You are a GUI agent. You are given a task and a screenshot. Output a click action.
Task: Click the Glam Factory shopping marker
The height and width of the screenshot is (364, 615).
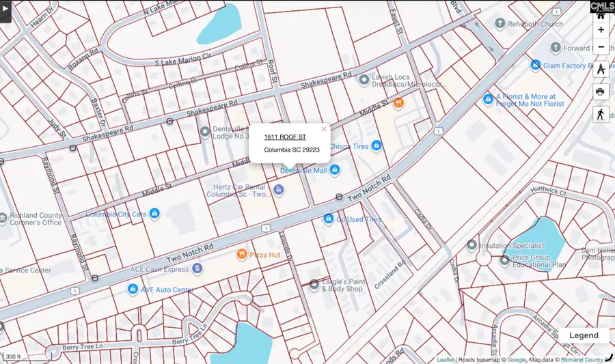(536, 65)
